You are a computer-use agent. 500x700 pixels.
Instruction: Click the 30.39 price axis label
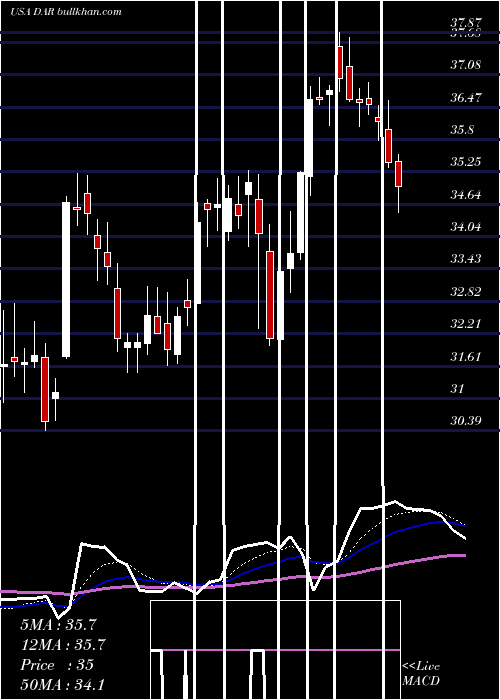(466, 421)
